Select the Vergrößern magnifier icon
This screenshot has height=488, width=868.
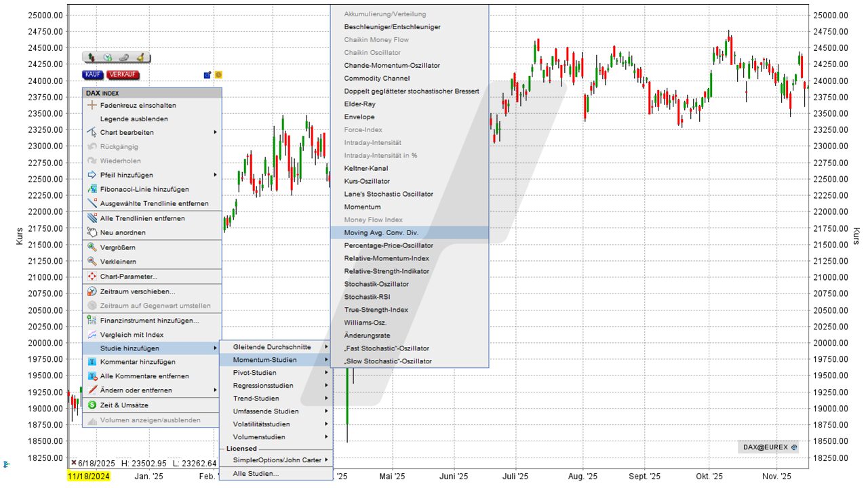coord(91,247)
